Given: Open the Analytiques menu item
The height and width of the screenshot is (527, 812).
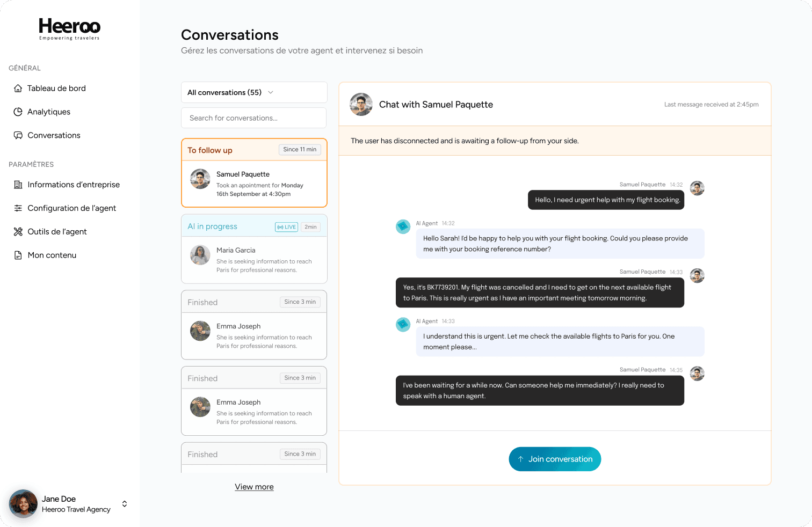Looking at the screenshot, I should 49,112.
